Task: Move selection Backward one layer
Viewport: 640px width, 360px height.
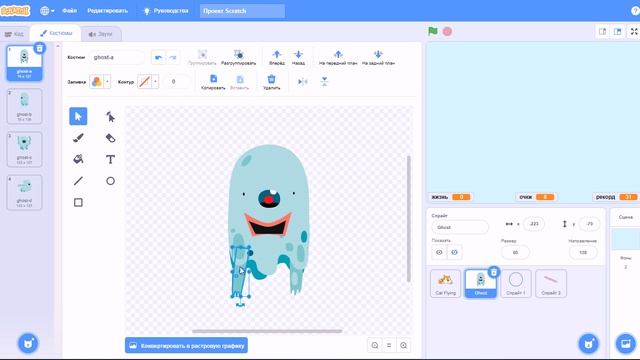Action: 298,54
